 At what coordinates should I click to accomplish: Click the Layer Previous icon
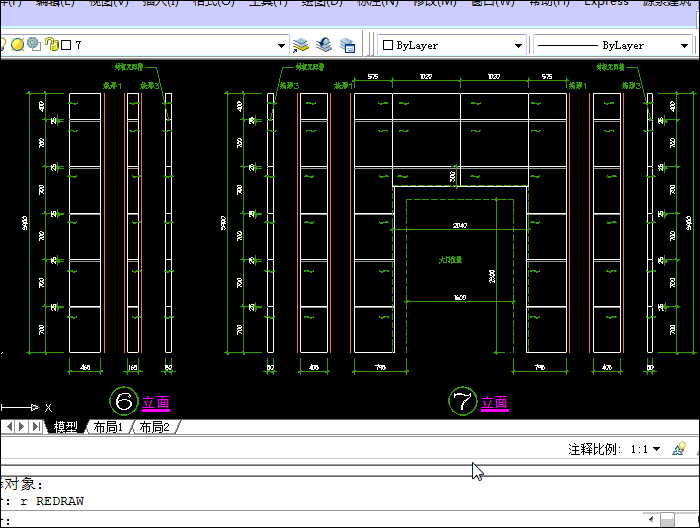[324, 45]
